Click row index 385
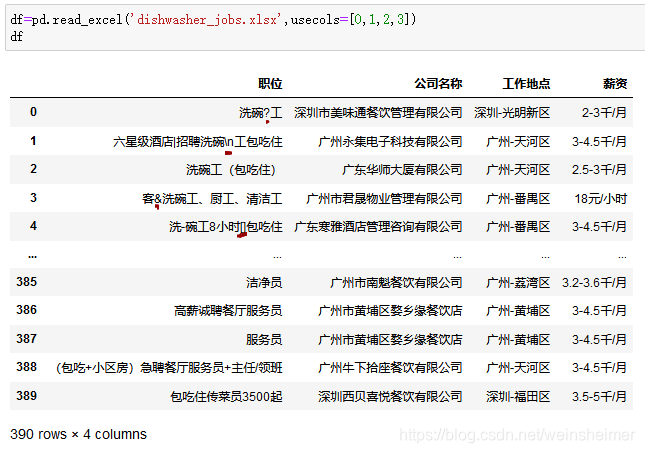Image resolution: width=645 pixels, height=453 pixels. [27, 282]
